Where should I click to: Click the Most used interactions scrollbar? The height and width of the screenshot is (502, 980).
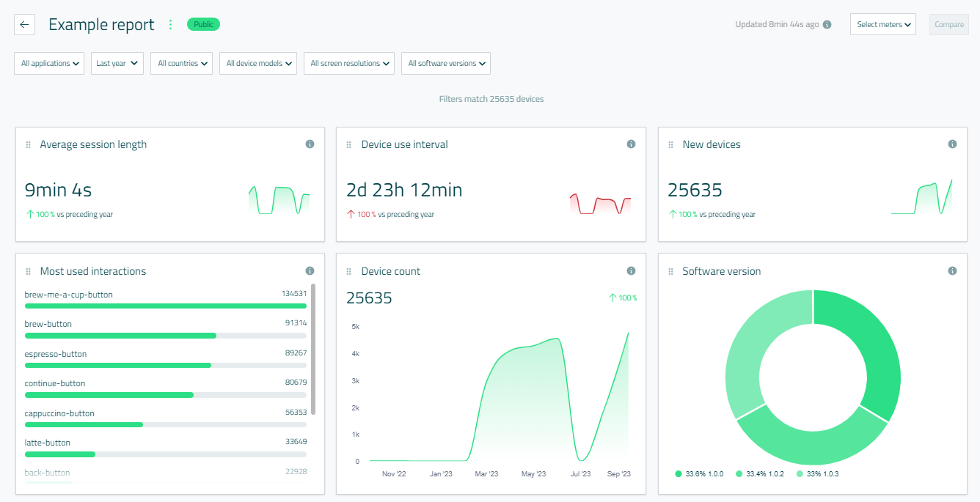tap(313, 350)
